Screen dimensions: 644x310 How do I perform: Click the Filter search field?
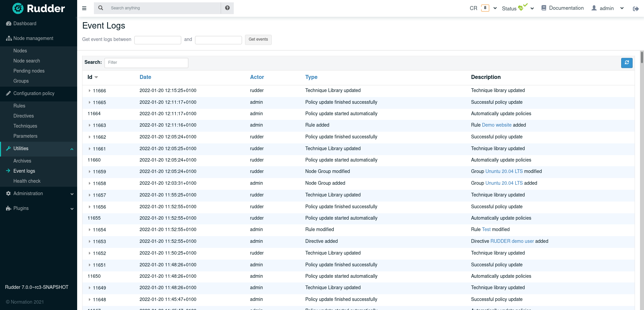146,62
